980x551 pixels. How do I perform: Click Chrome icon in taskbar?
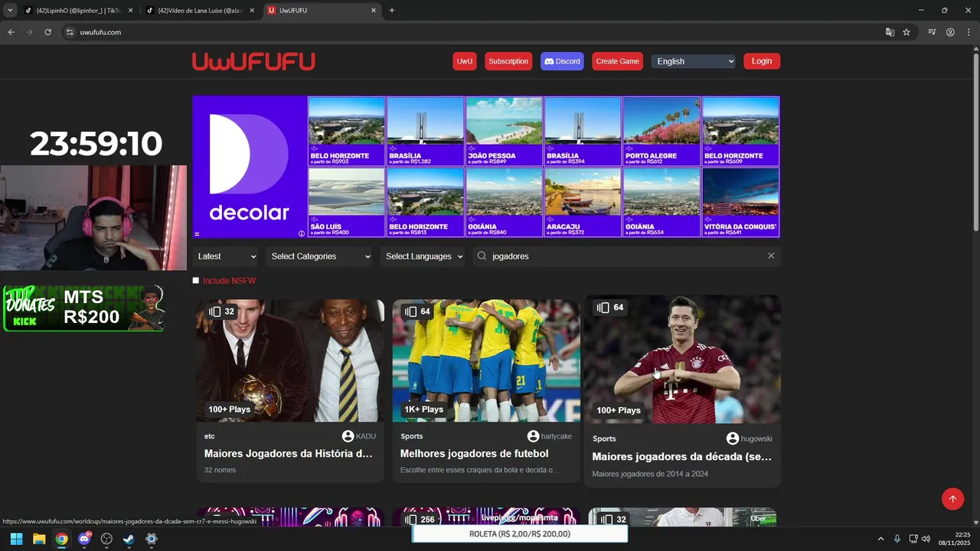point(61,539)
